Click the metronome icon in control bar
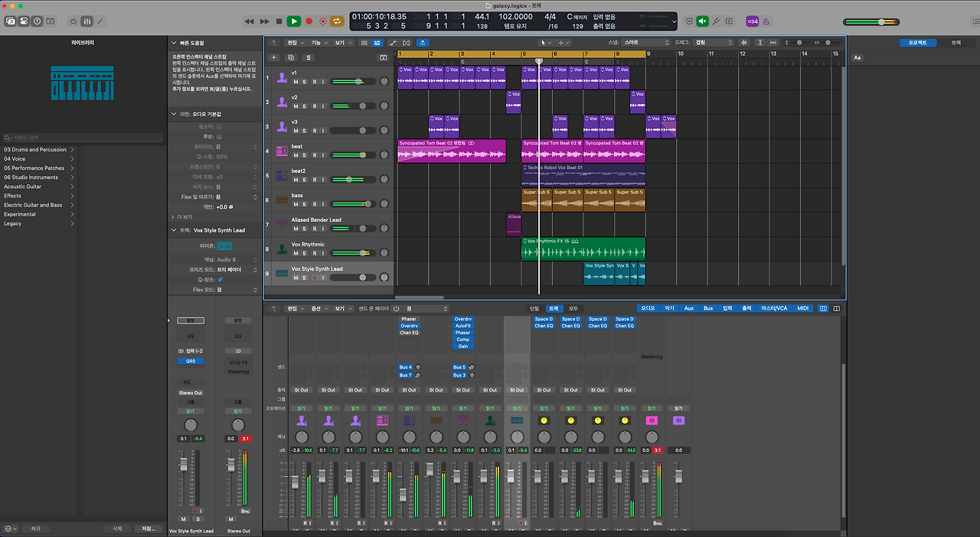Image resolution: width=980 pixels, height=537 pixels. coord(766,21)
